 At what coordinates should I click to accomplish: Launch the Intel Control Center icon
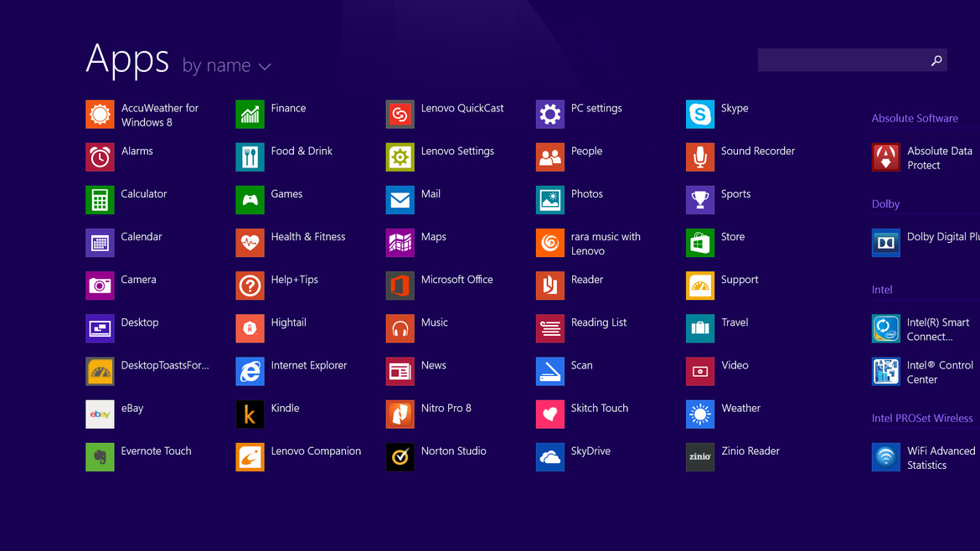pos(886,372)
